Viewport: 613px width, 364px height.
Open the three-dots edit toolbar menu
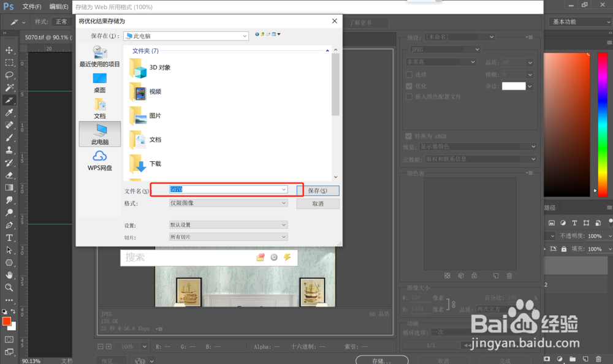coord(9,300)
